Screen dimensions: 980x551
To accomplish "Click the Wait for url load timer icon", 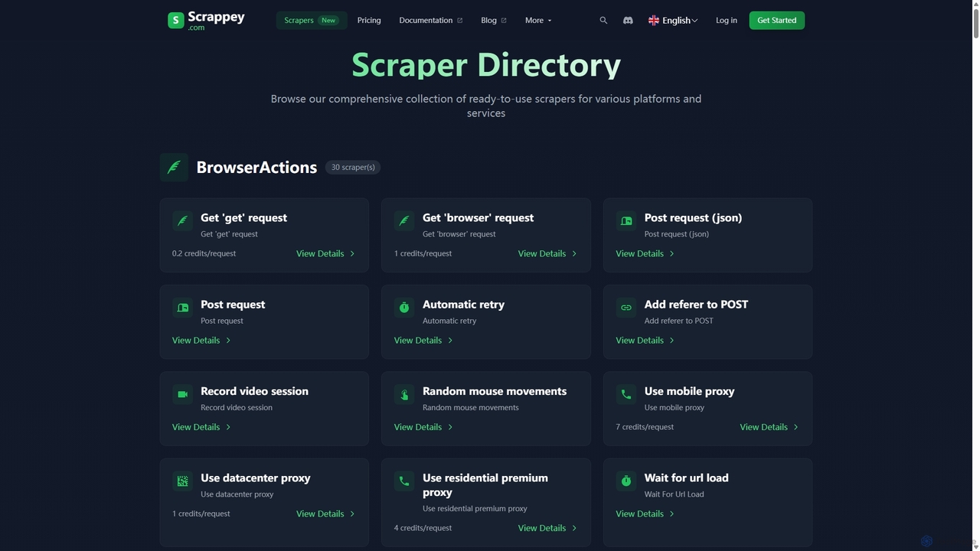I will point(626,481).
